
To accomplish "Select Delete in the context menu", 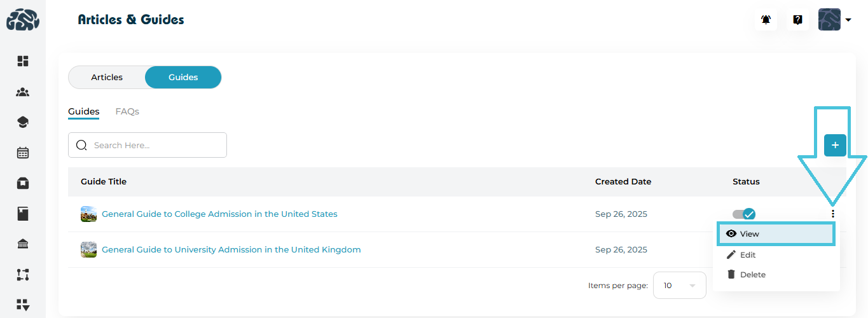I will point(752,275).
